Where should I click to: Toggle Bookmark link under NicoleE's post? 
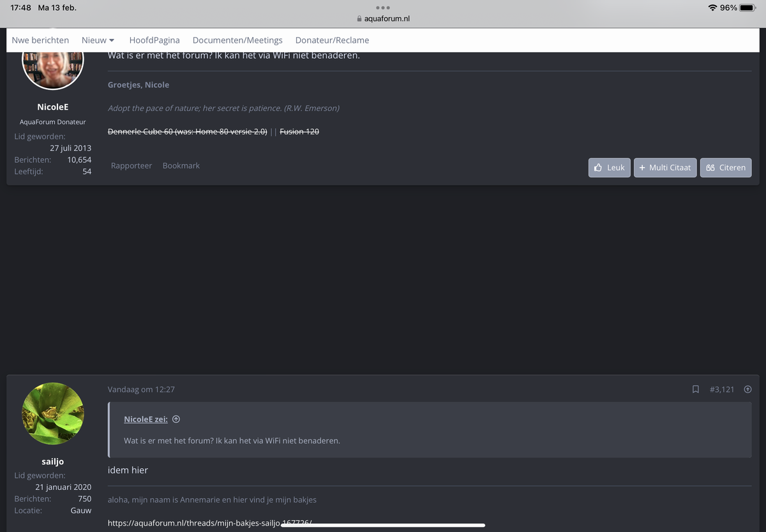tap(181, 166)
